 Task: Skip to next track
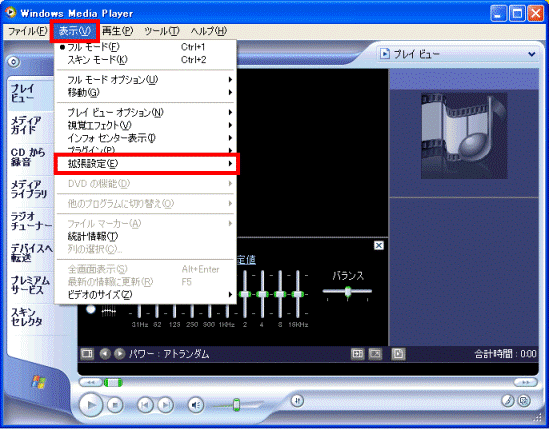pyautogui.click(x=166, y=405)
